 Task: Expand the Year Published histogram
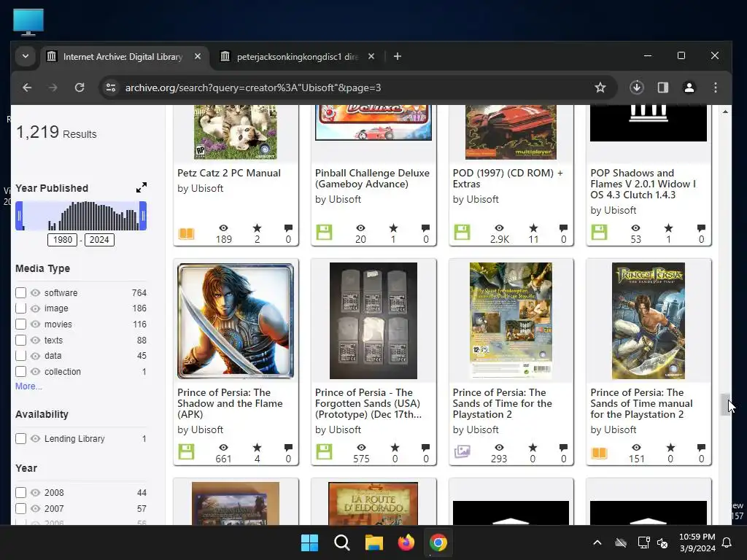click(141, 187)
